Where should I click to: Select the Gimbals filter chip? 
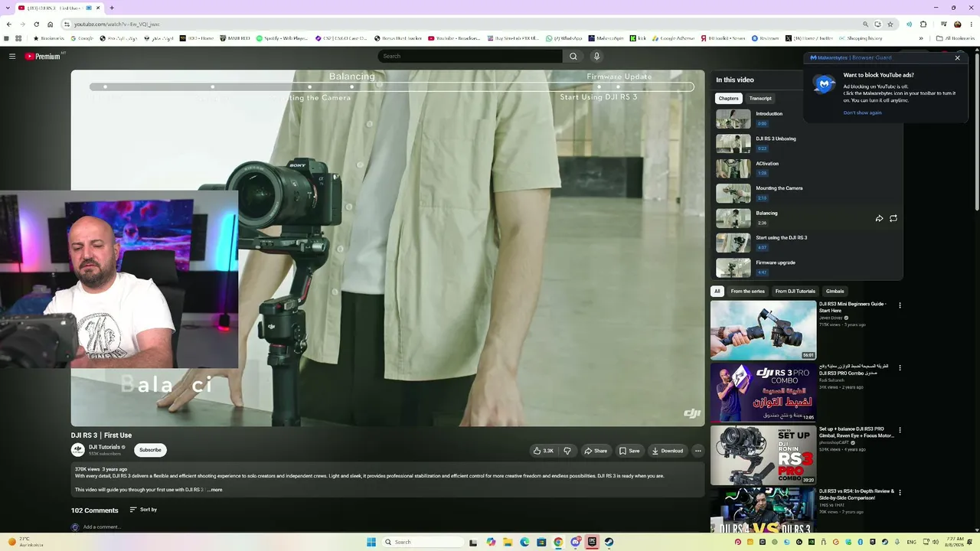click(835, 291)
